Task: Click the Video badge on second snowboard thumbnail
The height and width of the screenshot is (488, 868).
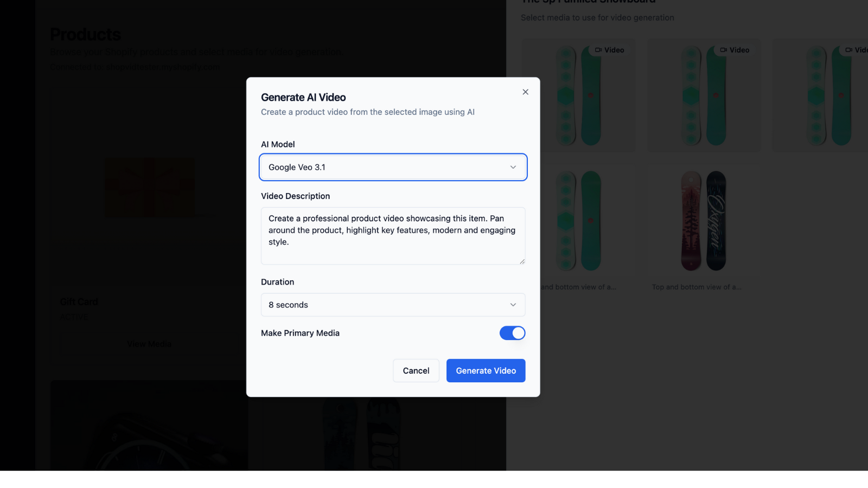Action: (x=735, y=50)
